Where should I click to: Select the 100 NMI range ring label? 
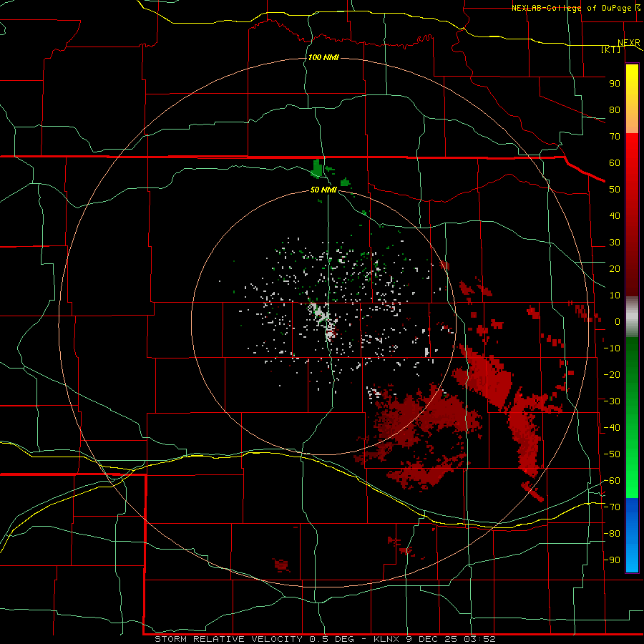[x=323, y=57]
